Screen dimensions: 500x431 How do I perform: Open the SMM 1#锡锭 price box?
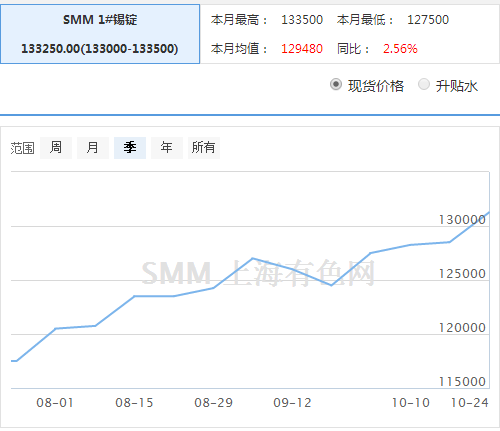click(100, 34)
